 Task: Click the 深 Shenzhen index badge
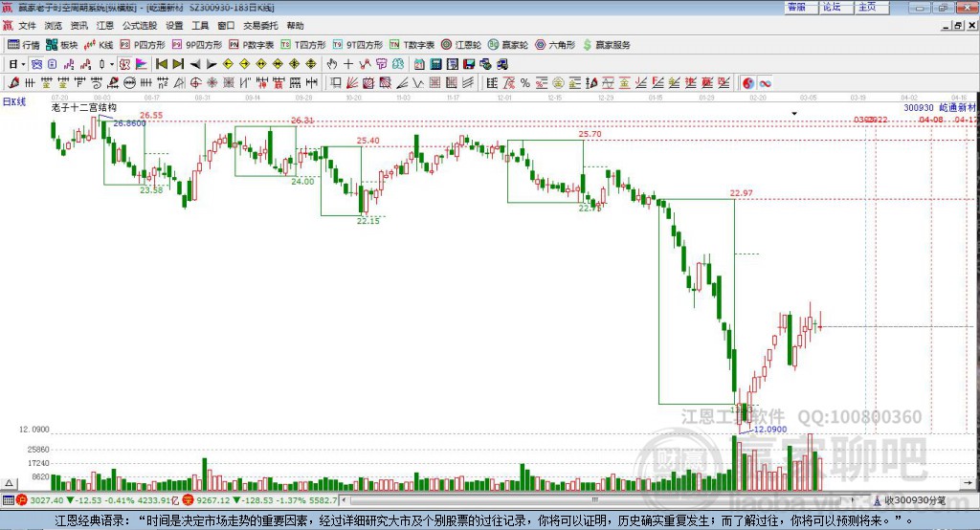tap(189, 500)
